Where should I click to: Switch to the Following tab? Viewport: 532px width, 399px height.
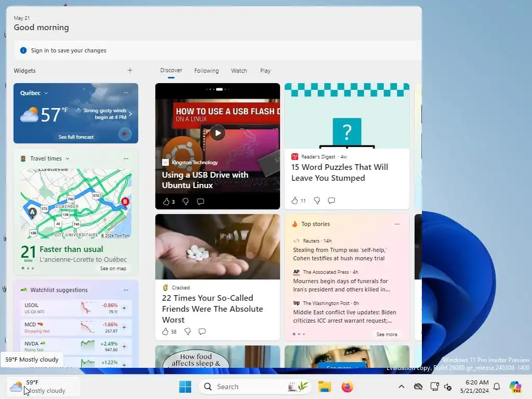click(x=206, y=71)
